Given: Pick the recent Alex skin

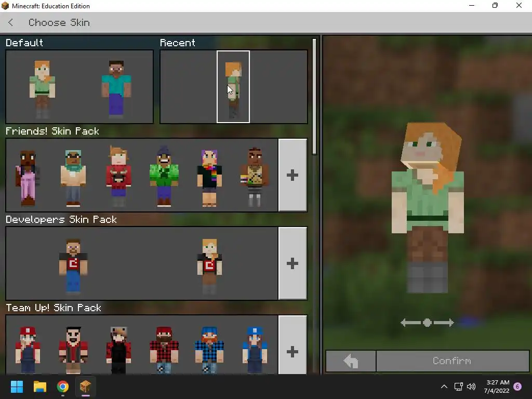Looking at the screenshot, I should point(233,87).
